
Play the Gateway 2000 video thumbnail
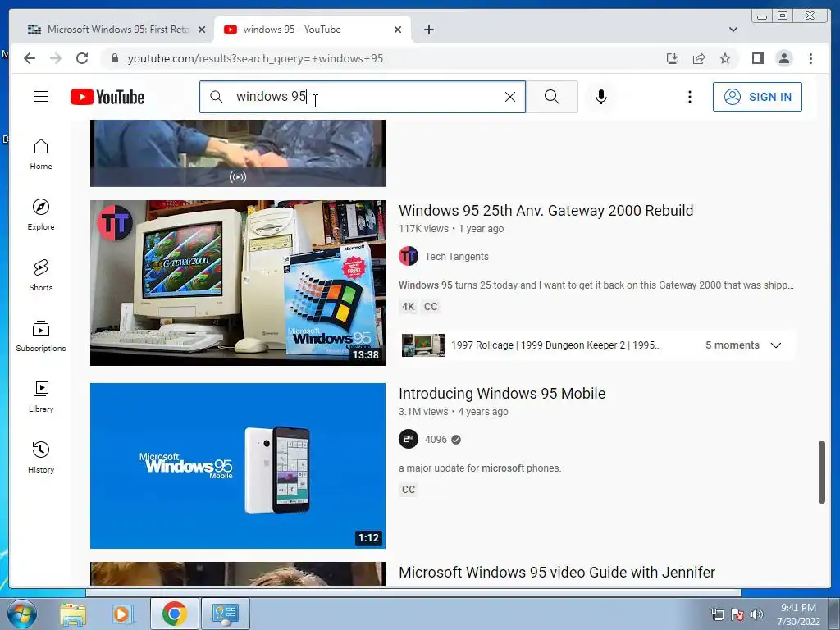coord(237,283)
